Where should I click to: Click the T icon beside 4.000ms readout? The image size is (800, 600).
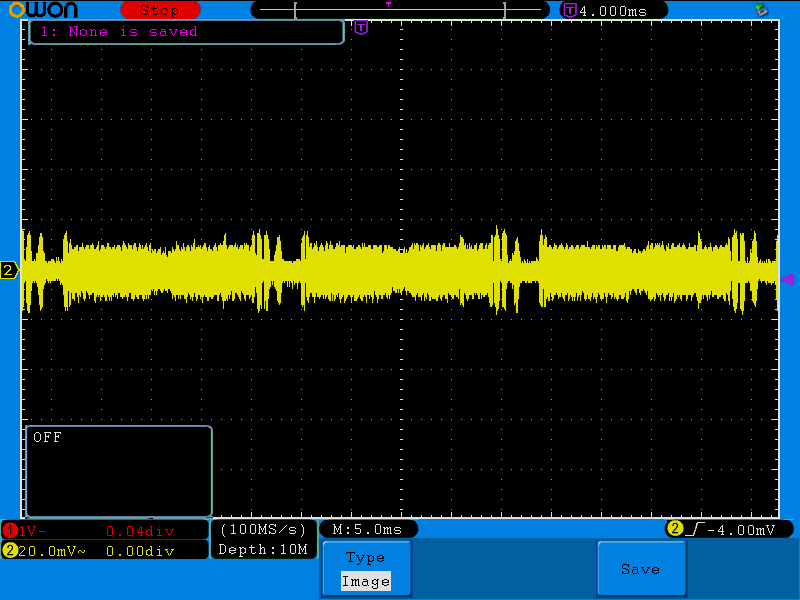click(x=569, y=10)
